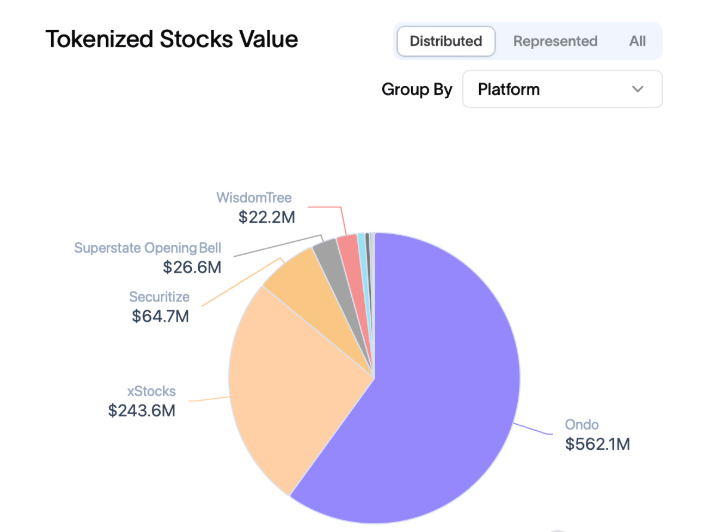Image resolution: width=722 pixels, height=532 pixels.
Task: Toggle the All view option
Action: tap(637, 41)
